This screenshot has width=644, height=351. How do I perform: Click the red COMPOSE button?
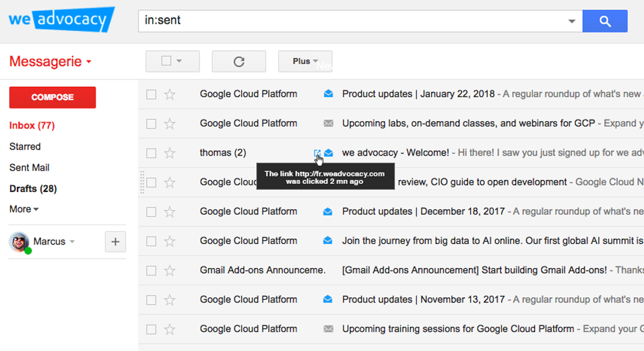click(53, 97)
